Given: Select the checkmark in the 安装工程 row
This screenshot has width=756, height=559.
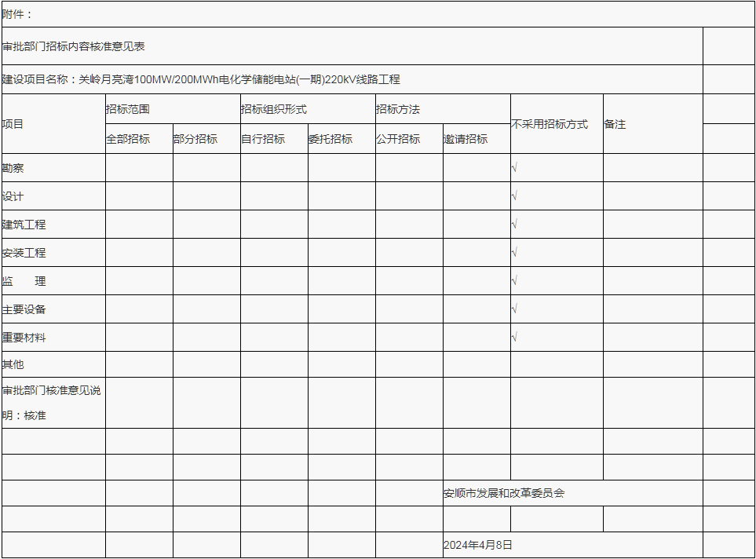Looking at the screenshot, I should [x=514, y=253].
